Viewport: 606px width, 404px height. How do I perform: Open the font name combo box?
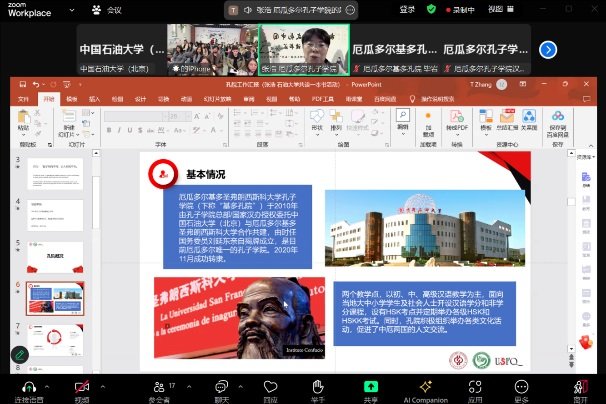pos(134,116)
